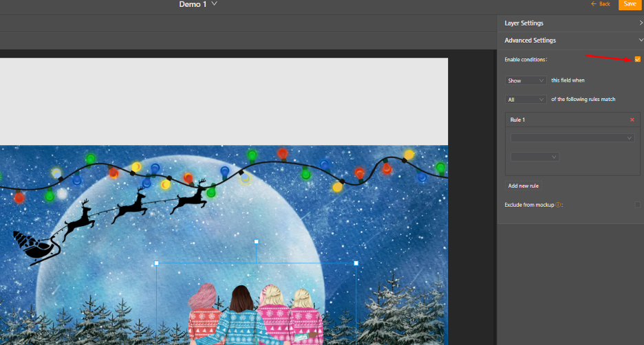
Task: Open the Demo 1 title dropdown
Action: pyautogui.click(x=198, y=4)
